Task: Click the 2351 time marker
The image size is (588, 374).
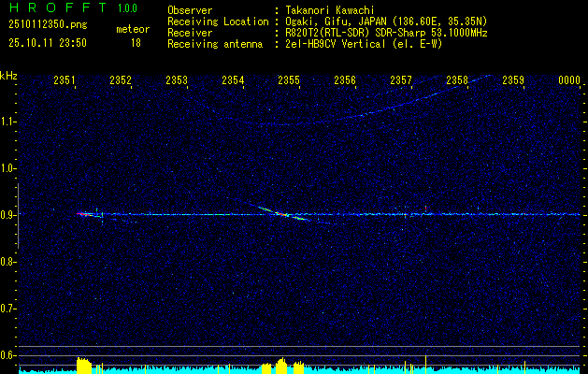Action: click(x=65, y=81)
